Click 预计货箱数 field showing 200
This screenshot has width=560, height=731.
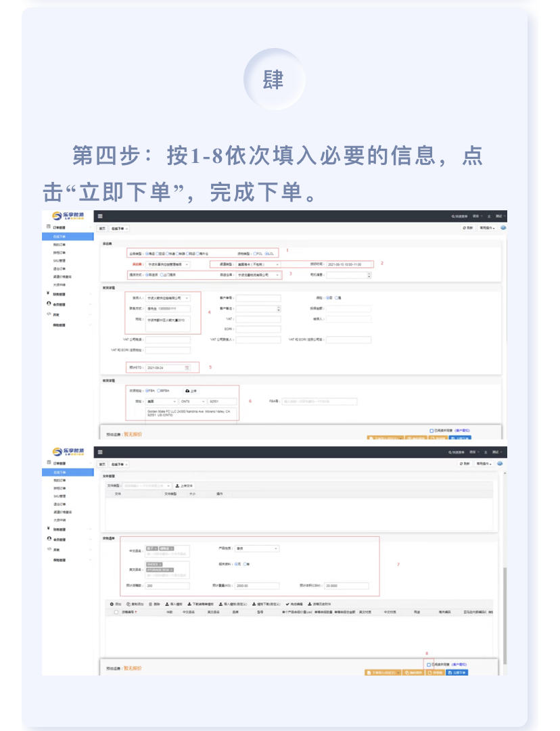click(x=168, y=586)
